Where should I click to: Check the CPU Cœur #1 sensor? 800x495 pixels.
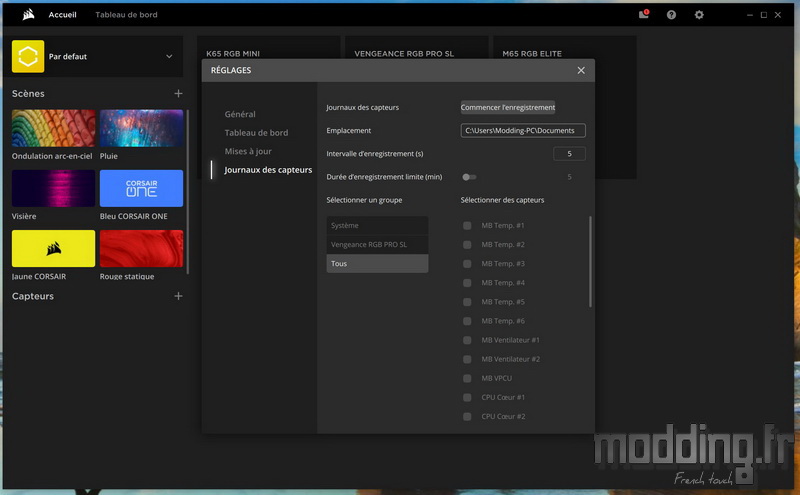[x=467, y=398]
